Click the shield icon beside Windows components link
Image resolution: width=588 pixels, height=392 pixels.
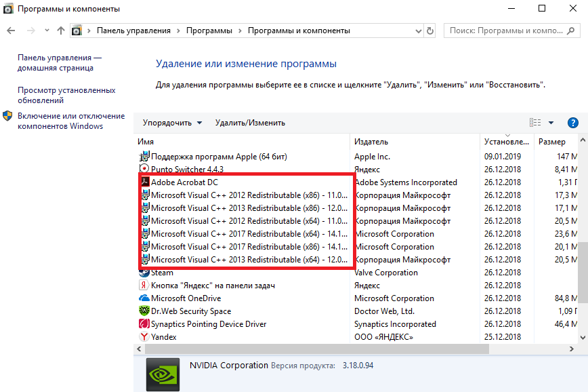click(7, 116)
